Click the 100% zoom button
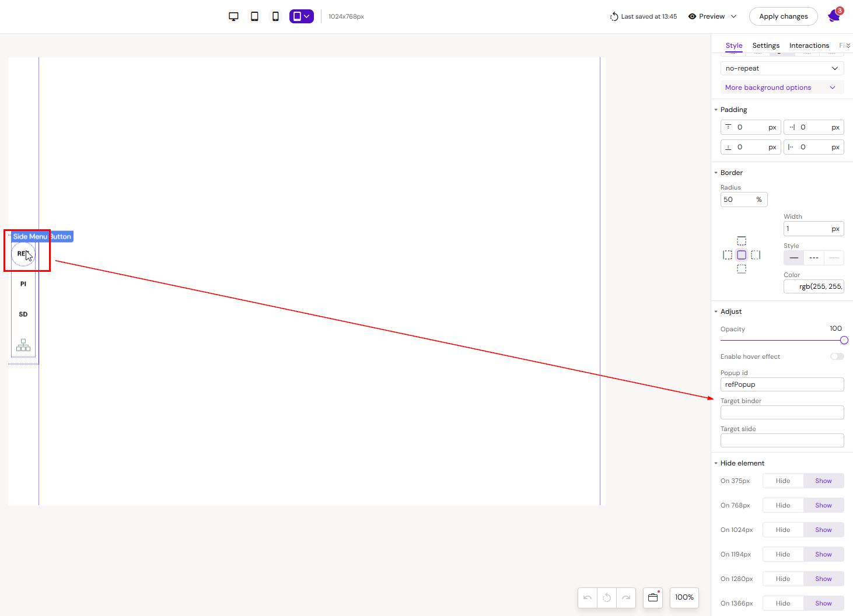 [684, 597]
